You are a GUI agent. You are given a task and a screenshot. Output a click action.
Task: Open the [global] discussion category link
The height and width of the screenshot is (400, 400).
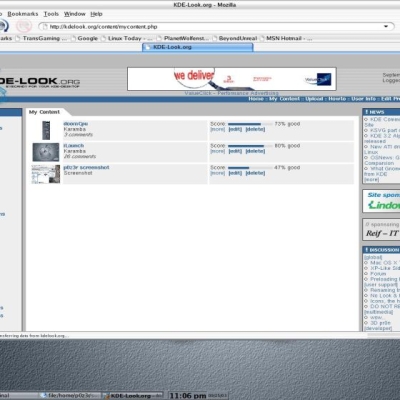(373, 257)
